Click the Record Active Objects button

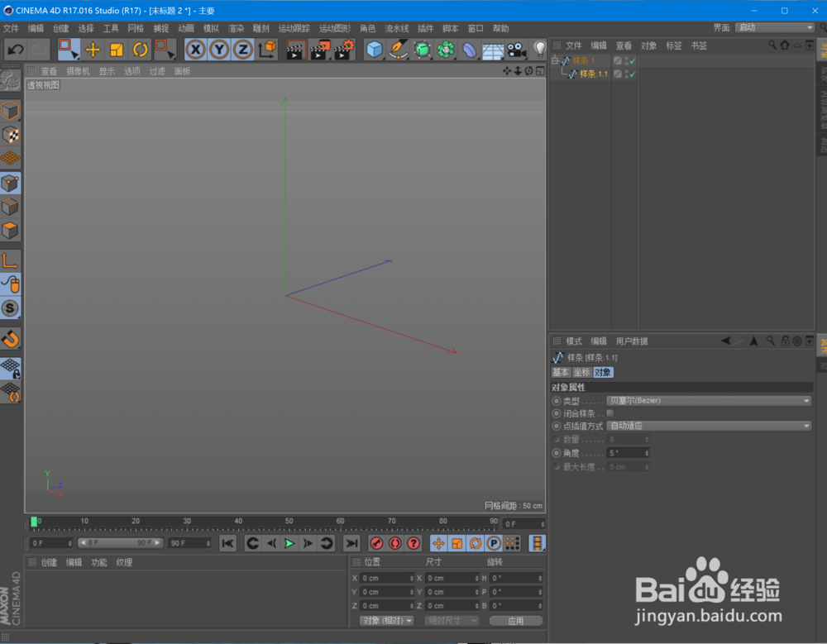[376, 543]
